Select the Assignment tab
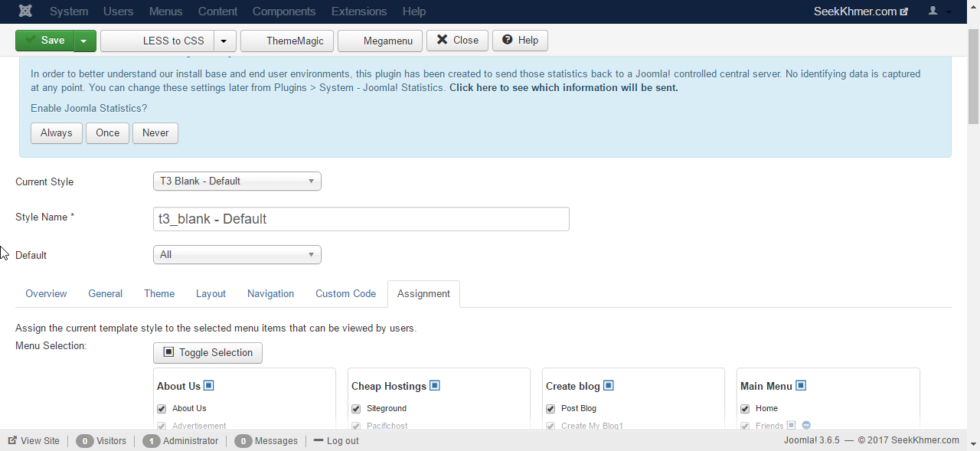The width and height of the screenshot is (980, 451). point(423,294)
